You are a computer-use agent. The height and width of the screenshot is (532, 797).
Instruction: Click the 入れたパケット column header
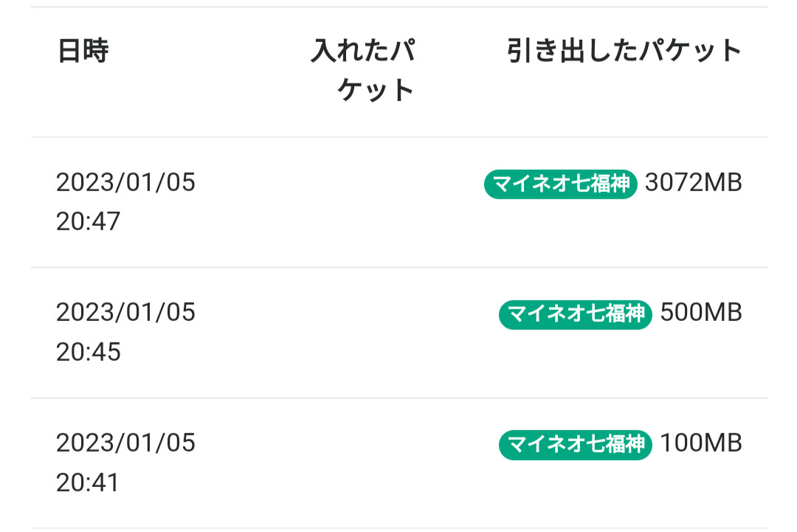[362, 71]
